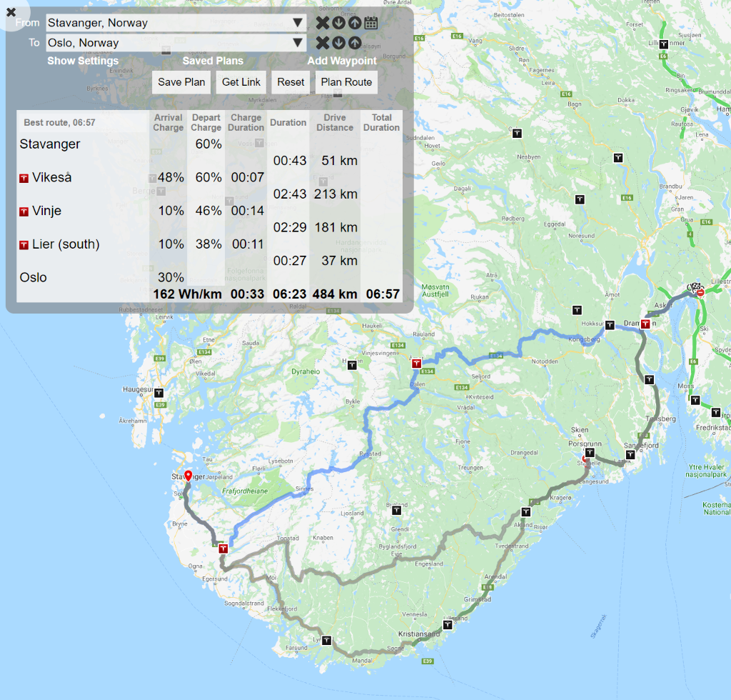
Task: Click the red Stavanger start pin on the map
Action: [188, 476]
